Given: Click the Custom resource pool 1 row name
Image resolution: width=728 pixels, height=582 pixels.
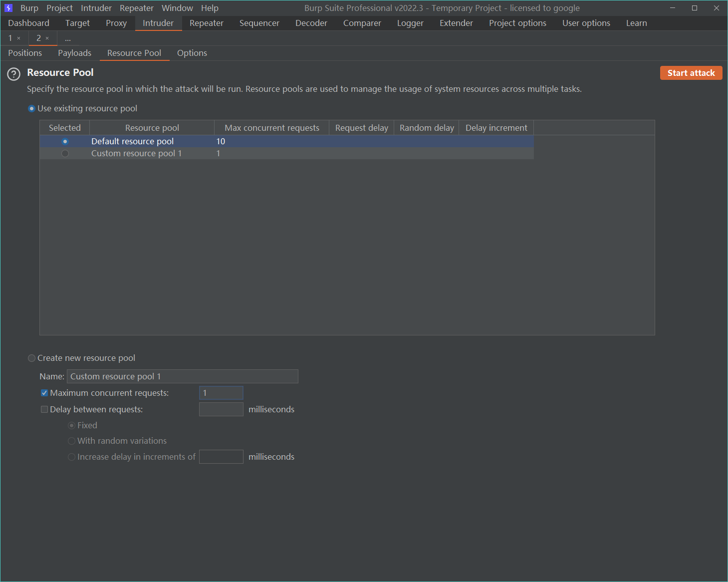Looking at the screenshot, I should (136, 153).
